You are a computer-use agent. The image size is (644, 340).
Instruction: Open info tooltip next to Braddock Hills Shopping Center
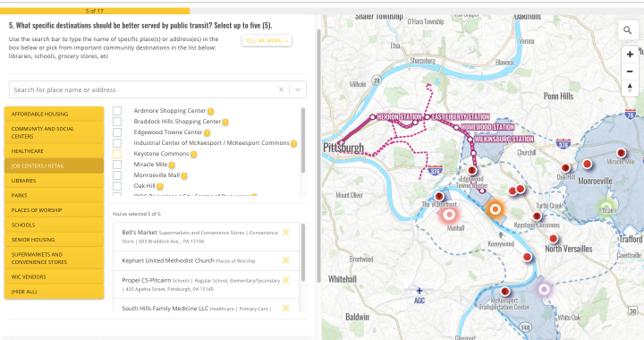[225, 122]
